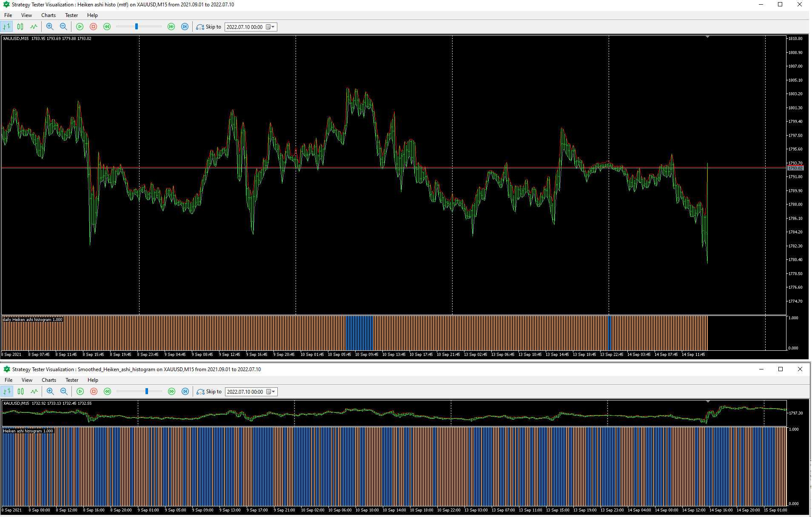
Task: Open the File menu in top window
Action: click(x=8, y=15)
